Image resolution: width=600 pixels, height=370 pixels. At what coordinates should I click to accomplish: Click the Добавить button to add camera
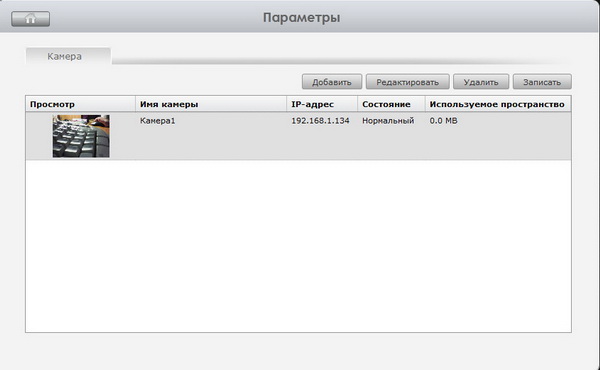(331, 81)
